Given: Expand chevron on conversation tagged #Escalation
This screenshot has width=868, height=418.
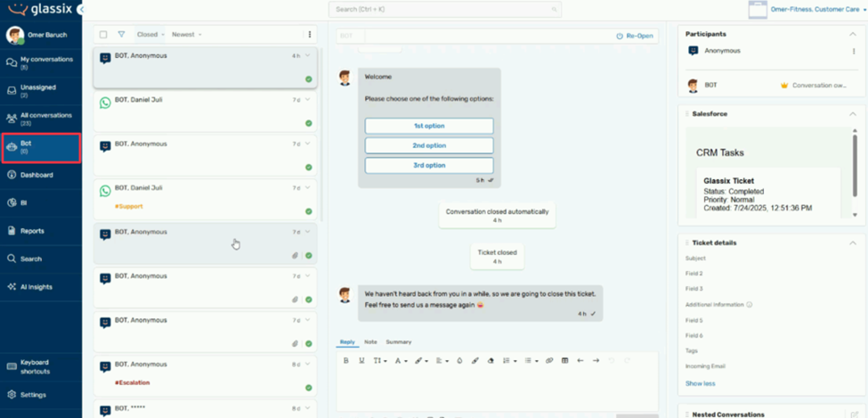Looking at the screenshot, I should coord(308,365).
